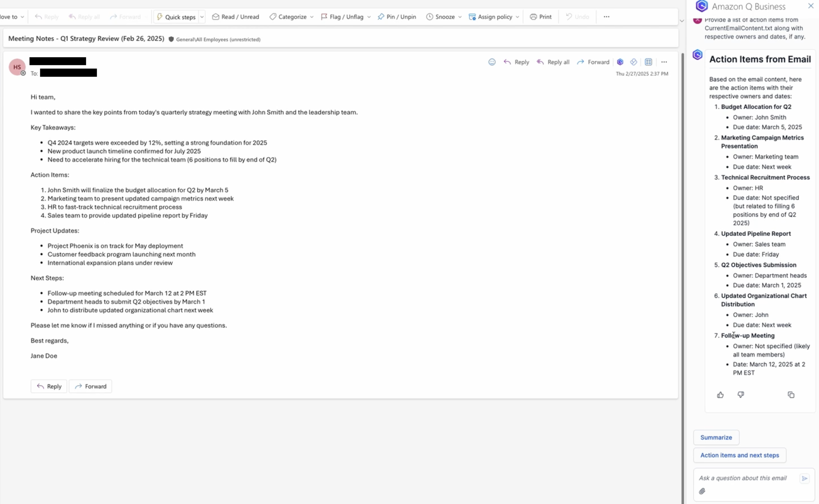Click the thumbs up feedback icon
This screenshot has width=819, height=504.
720,395
